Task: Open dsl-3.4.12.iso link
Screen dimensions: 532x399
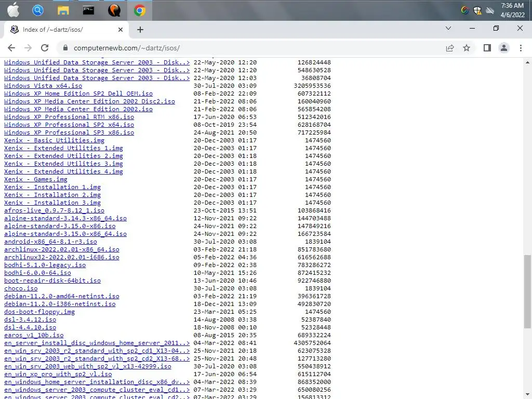Action: click(x=30, y=320)
